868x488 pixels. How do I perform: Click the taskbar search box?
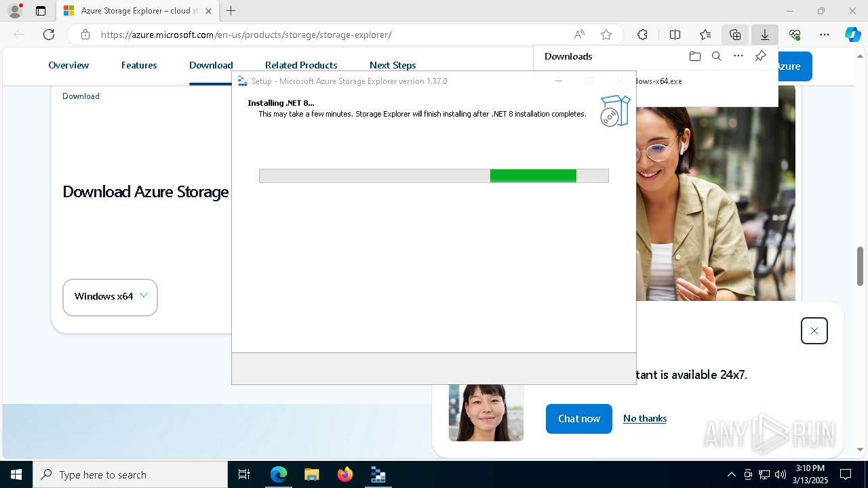pos(130,474)
